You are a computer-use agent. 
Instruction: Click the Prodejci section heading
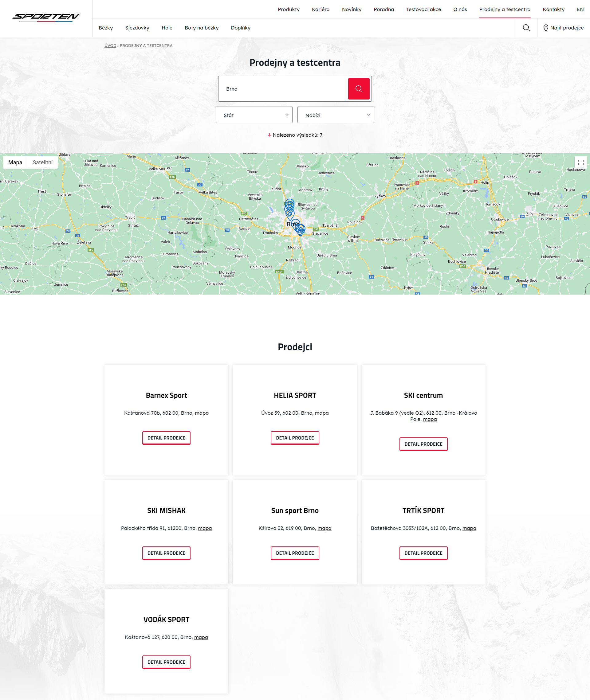tap(295, 347)
